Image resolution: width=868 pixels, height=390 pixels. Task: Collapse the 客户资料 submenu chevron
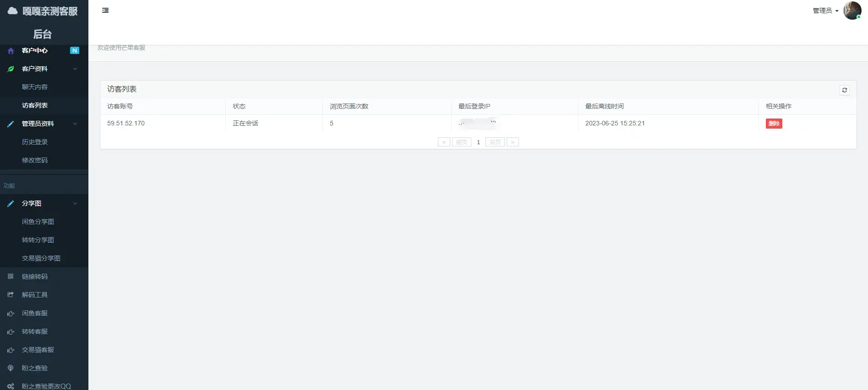[75, 69]
